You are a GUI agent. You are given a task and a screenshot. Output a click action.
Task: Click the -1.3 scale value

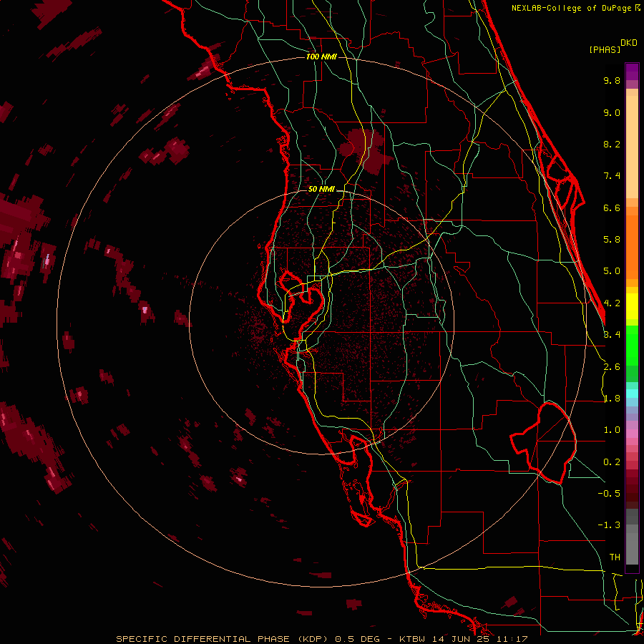click(x=609, y=525)
